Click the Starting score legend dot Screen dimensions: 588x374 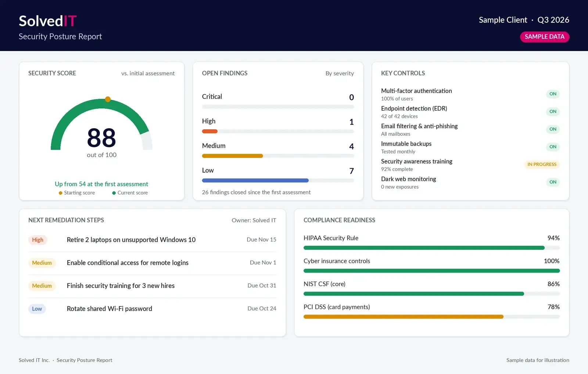(60, 193)
